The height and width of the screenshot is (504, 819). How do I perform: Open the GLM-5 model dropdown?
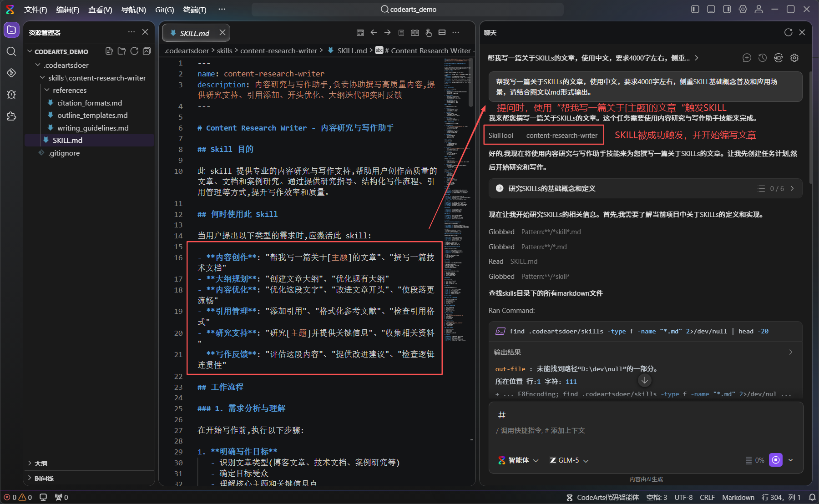pyautogui.click(x=569, y=460)
